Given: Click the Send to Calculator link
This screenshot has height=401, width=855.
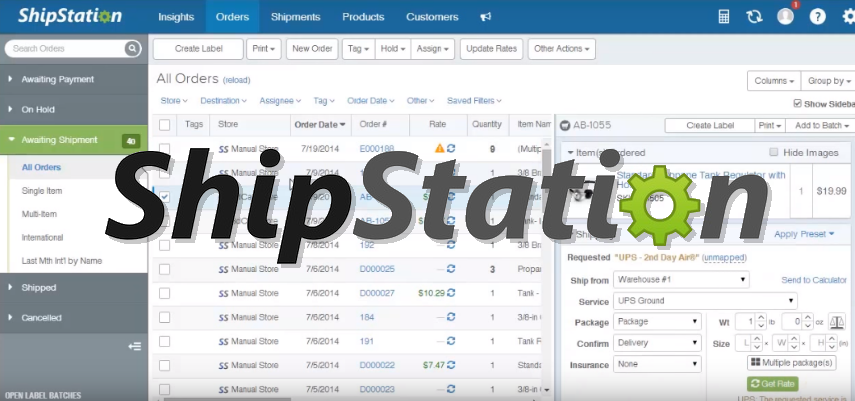Looking at the screenshot, I should coord(814,280).
